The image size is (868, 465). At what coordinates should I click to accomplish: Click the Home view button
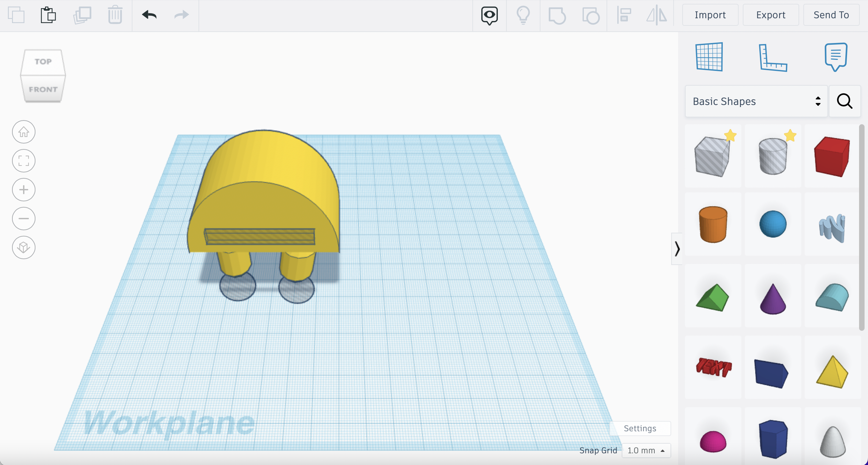pyautogui.click(x=24, y=132)
